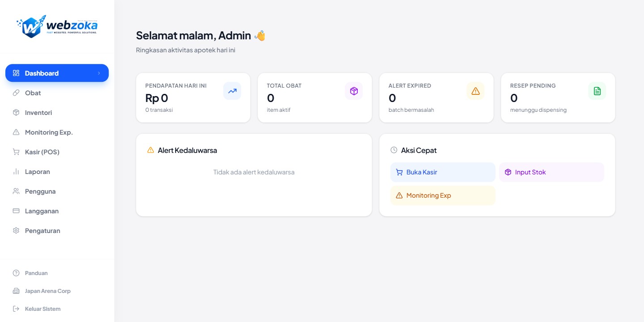Viewport: 644px width, 322px height.
Task: Click the warning triangle beside Monitoring Exp.
Action: tap(16, 132)
